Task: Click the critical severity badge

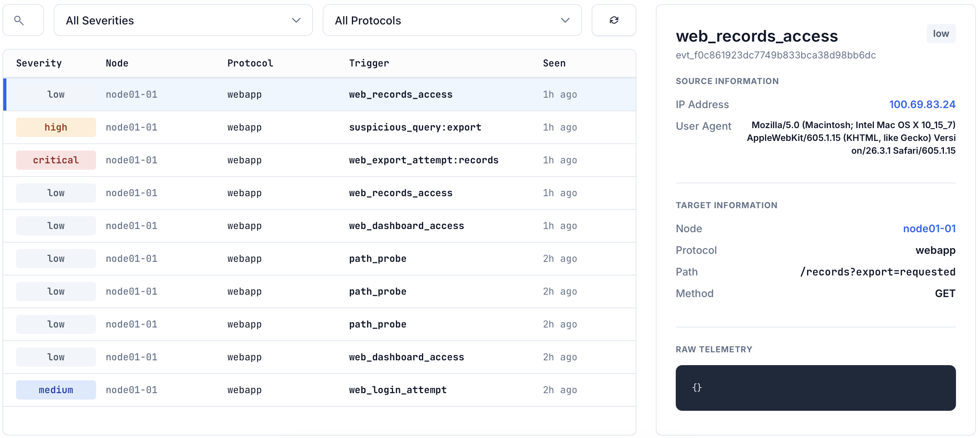Action: click(x=56, y=160)
